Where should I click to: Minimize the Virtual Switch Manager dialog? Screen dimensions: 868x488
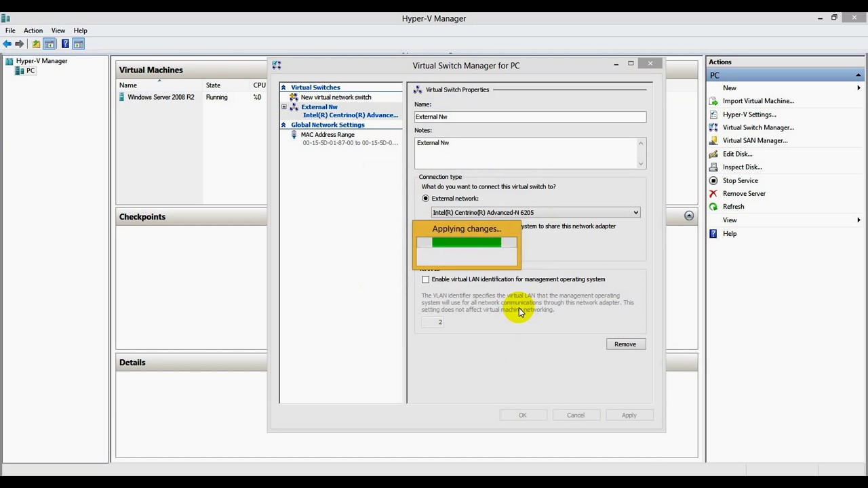(x=616, y=64)
